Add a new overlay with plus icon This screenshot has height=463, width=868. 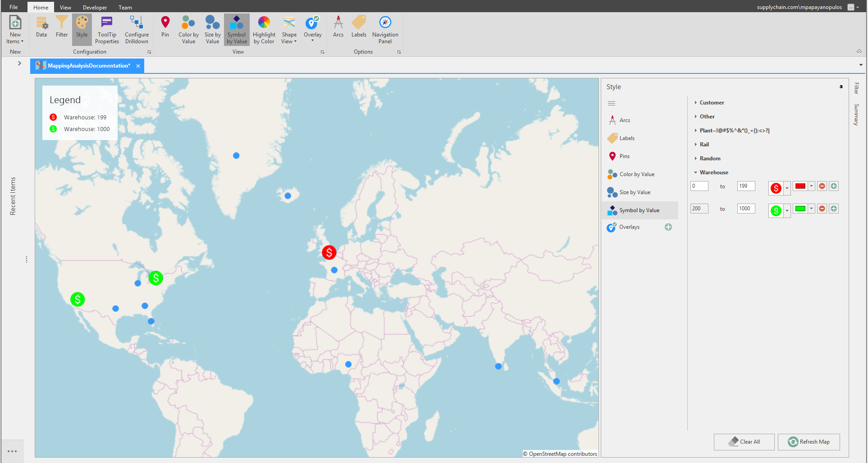[x=668, y=227]
